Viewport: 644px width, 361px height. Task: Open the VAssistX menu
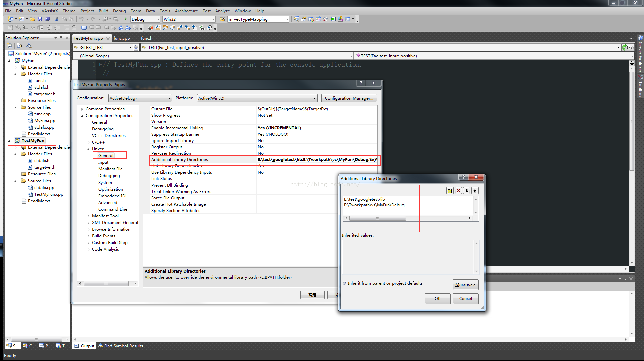pos(50,11)
